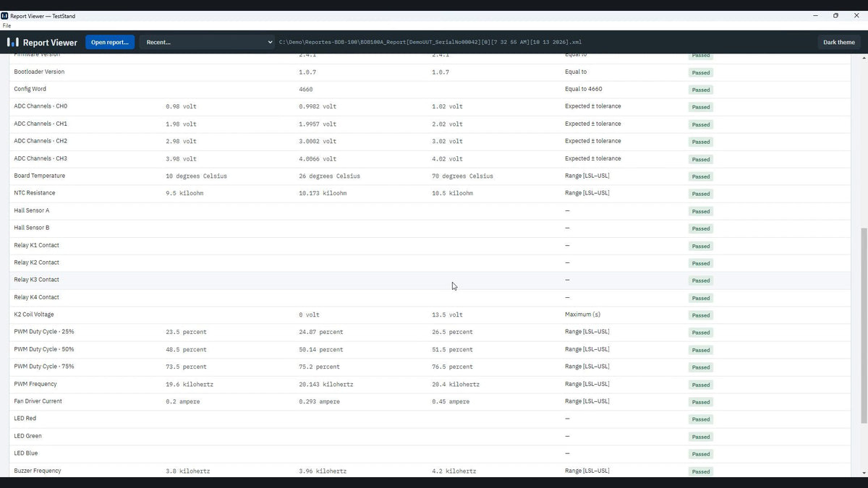Screen dimensions: 868x488
Task: Click the report file path text
Action: pos(430,43)
